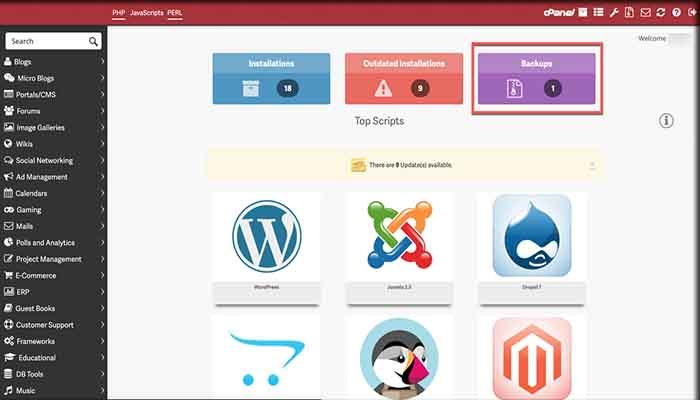Click the sync refresh icon in header
Image resolution: width=700 pixels, height=400 pixels.
(x=661, y=12)
